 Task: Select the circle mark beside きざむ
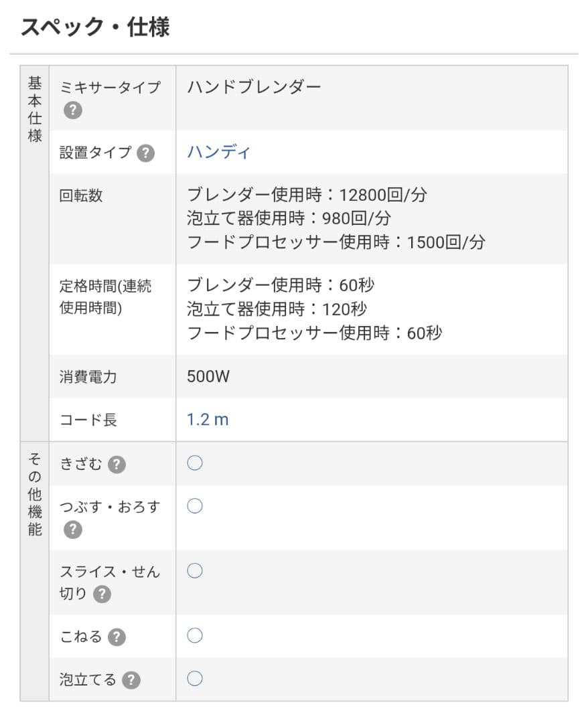click(x=195, y=463)
